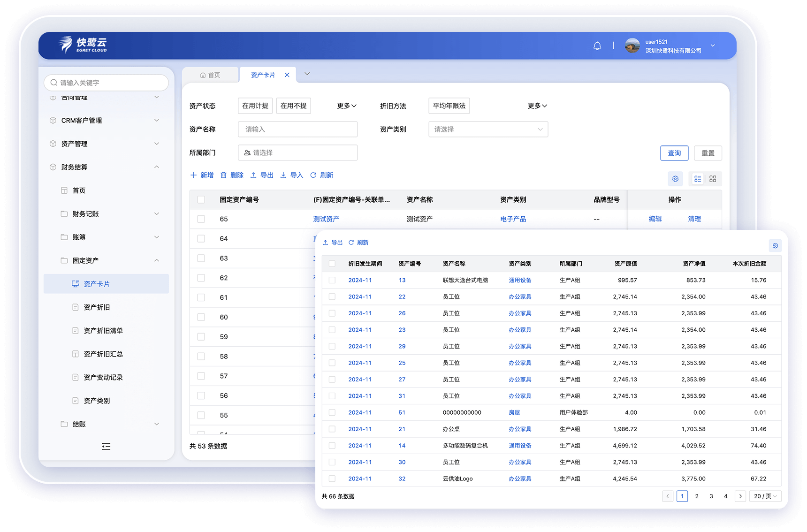Click the notification bell icon
The image size is (807, 532).
pos(597,46)
